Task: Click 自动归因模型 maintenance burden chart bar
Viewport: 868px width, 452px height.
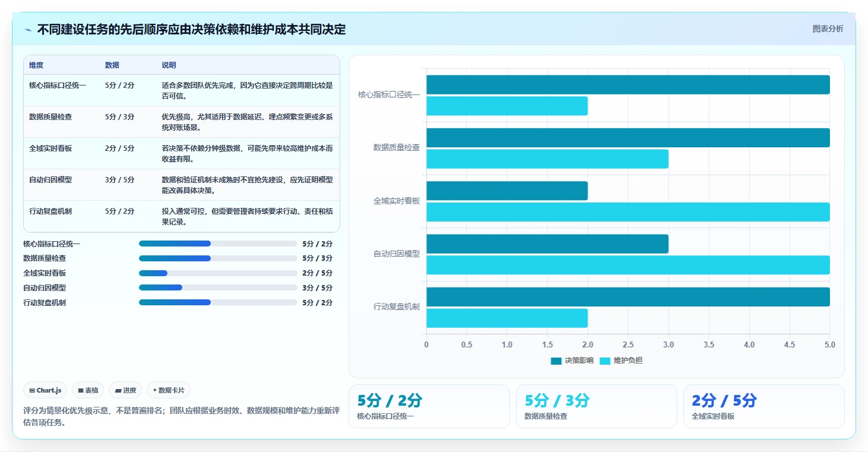Action: pyautogui.click(x=628, y=265)
